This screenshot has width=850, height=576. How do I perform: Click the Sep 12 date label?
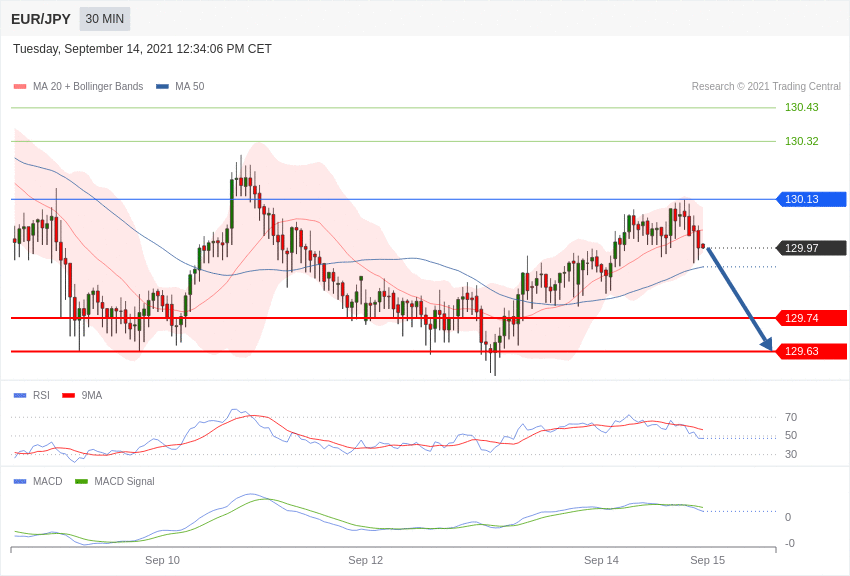coord(365,560)
